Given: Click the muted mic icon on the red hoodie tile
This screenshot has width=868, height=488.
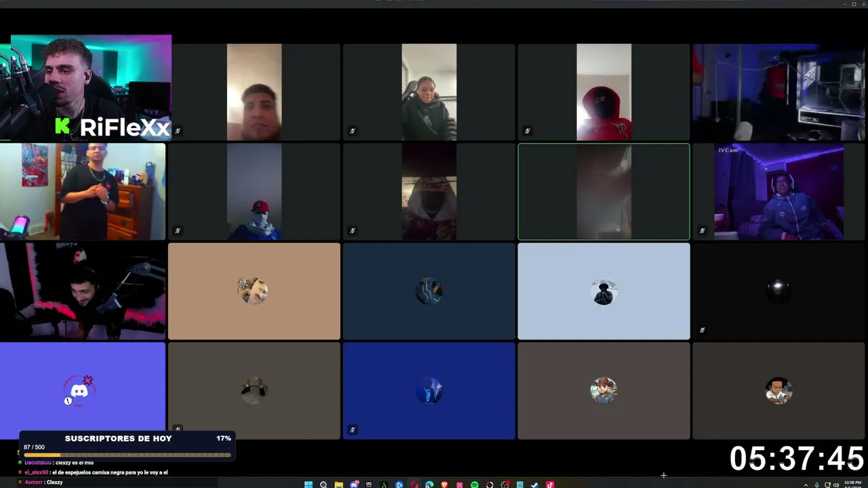Looking at the screenshot, I should [527, 131].
